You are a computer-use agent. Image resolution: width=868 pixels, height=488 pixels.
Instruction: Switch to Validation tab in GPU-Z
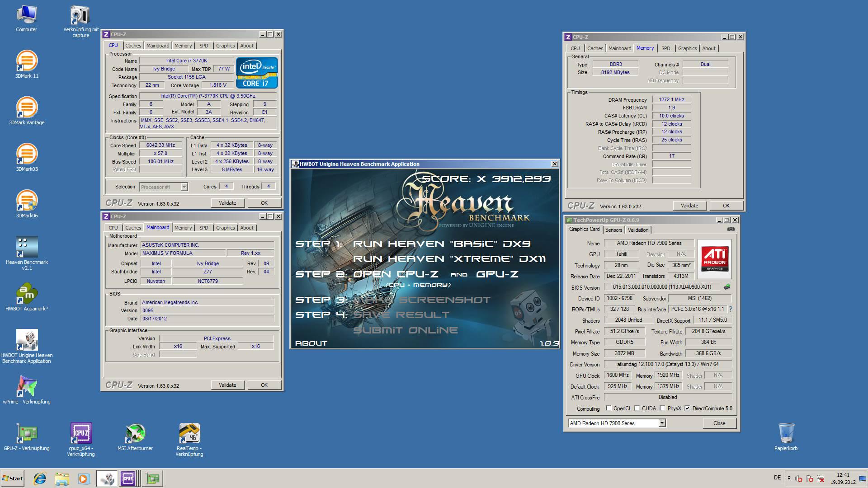(x=638, y=230)
